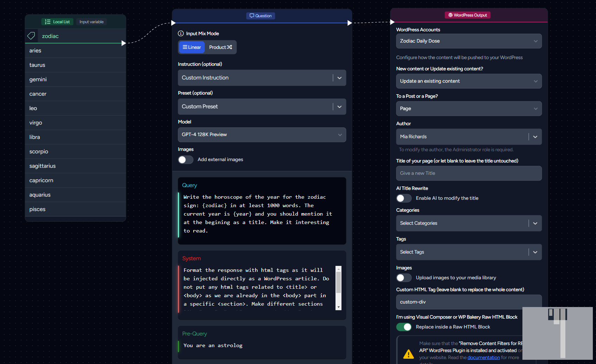
Task: Click the zodiac list output connector arrow
Action: click(x=124, y=43)
